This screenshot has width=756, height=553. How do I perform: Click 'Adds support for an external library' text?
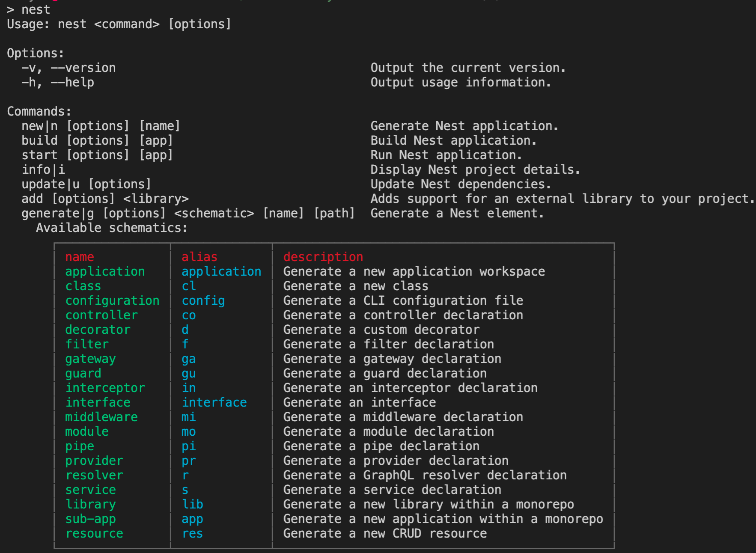coord(501,199)
